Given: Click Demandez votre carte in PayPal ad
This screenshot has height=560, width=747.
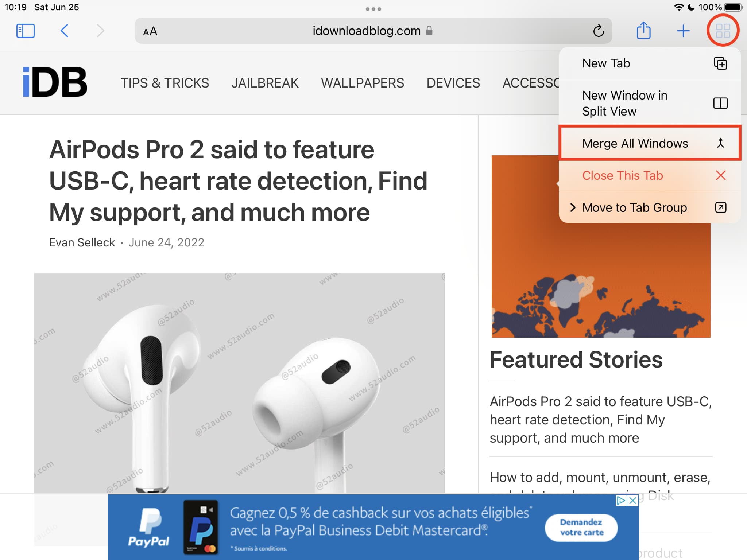Looking at the screenshot, I should 581,527.
